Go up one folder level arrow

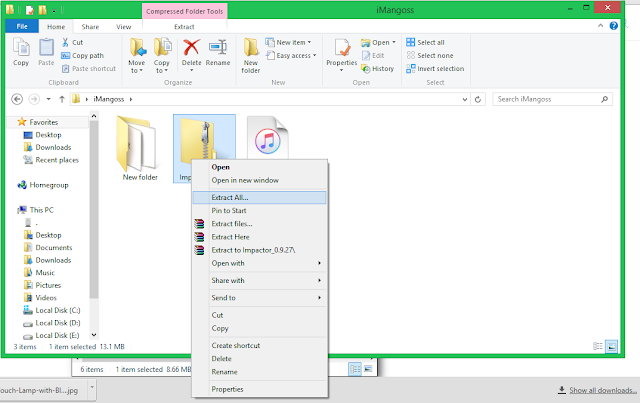(62, 99)
